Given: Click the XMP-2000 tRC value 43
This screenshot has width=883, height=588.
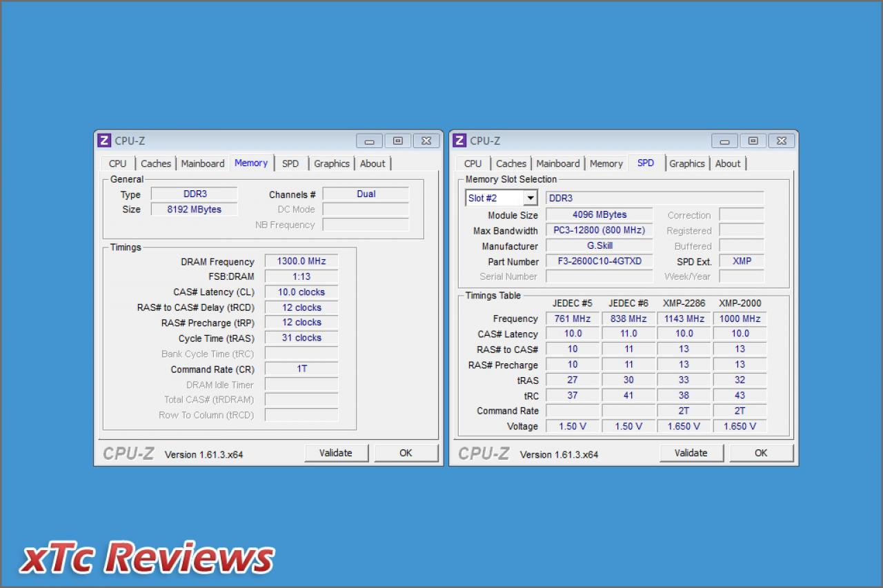Looking at the screenshot, I should click(740, 395).
